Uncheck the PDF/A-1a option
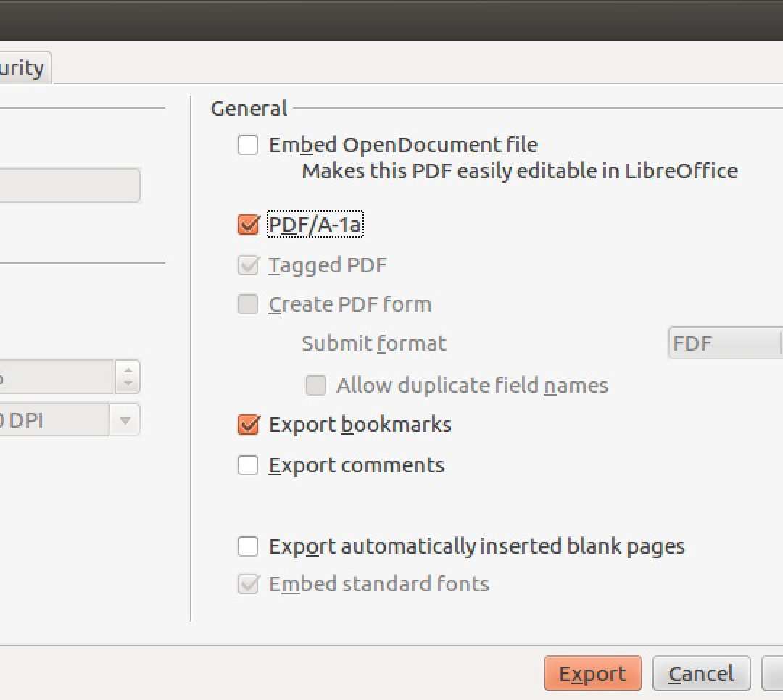The height and width of the screenshot is (700, 783). 249,225
